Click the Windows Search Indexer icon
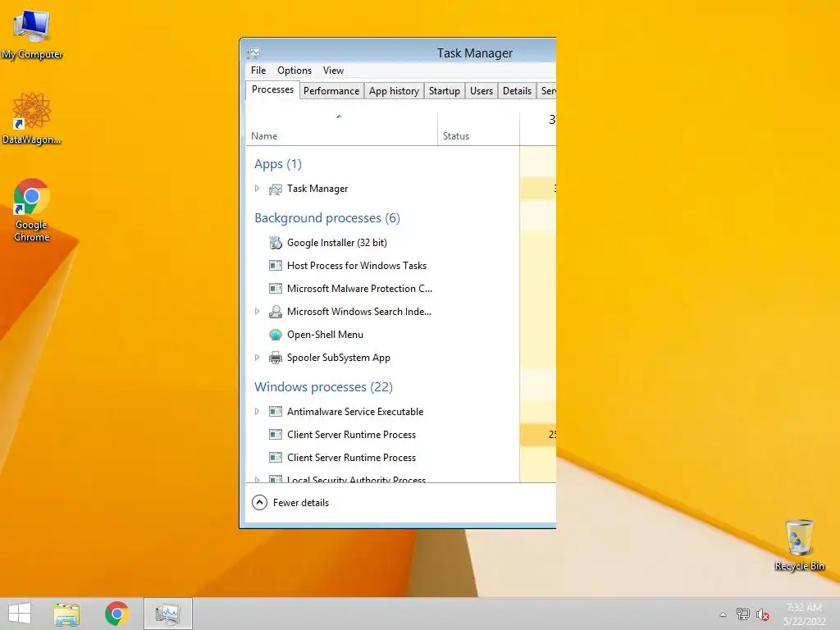 pyautogui.click(x=276, y=311)
